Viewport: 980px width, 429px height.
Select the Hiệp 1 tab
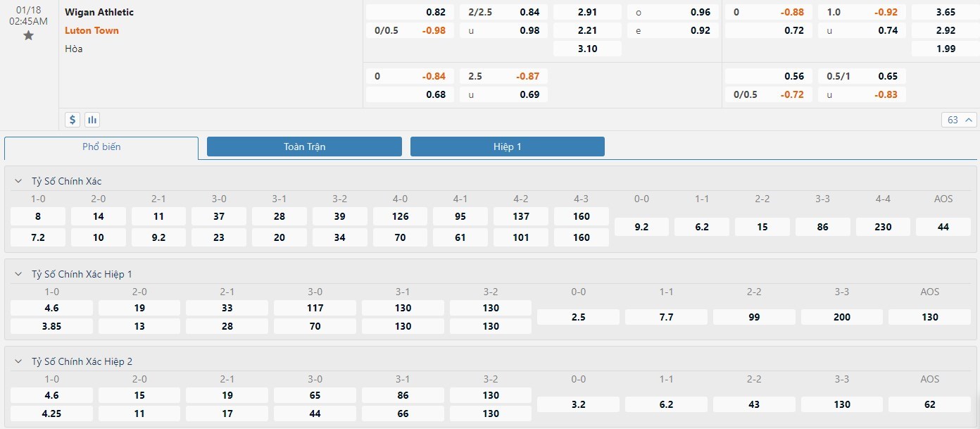(507, 147)
